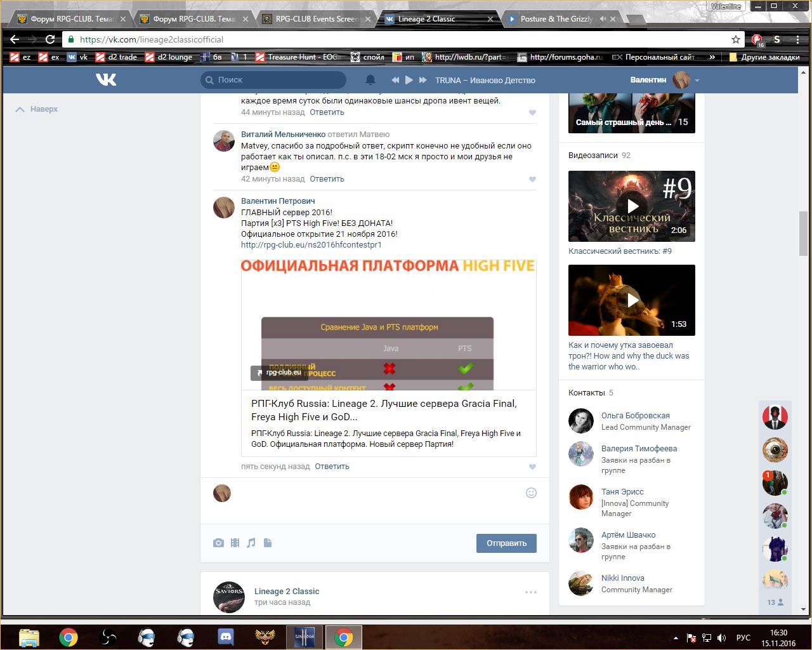Open the Lineage 2 Classic post author link
This screenshot has width=812, height=650.
click(x=287, y=592)
